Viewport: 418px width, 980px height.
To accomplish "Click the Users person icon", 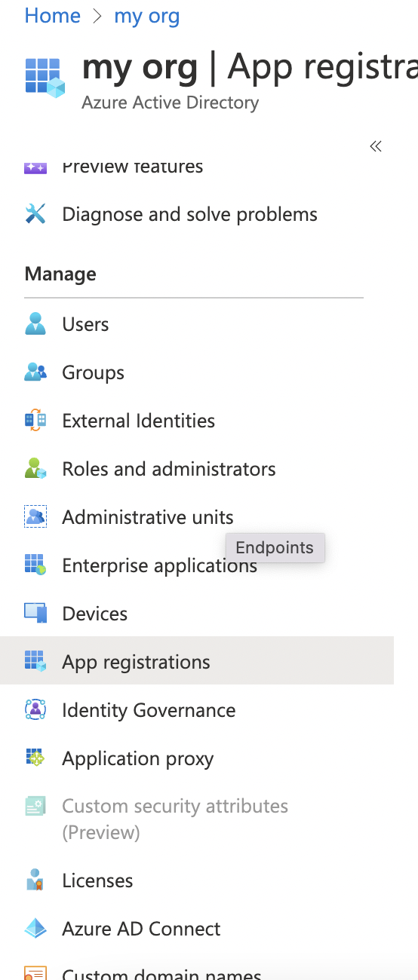I will click(35, 324).
